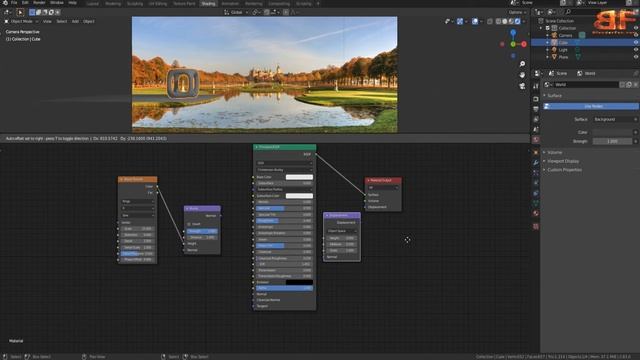Switch to the Animation workspace tab
The image size is (640, 360).
point(230,3)
